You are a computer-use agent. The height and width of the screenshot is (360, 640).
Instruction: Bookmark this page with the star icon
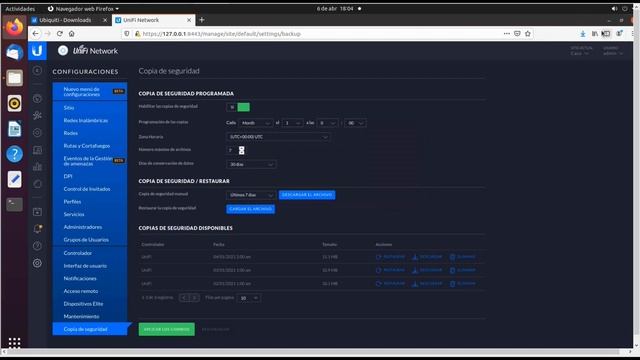(x=528, y=33)
